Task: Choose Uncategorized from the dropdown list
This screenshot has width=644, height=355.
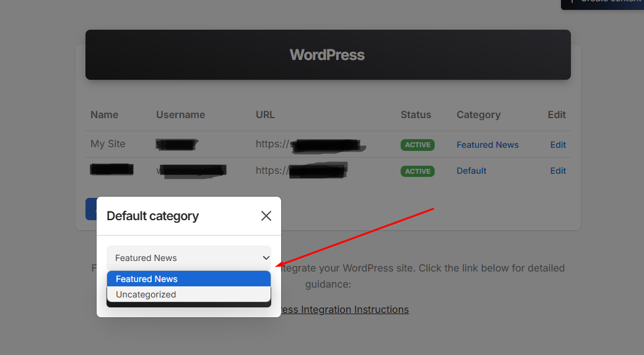Action: pyautogui.click(x=189, y=294)
